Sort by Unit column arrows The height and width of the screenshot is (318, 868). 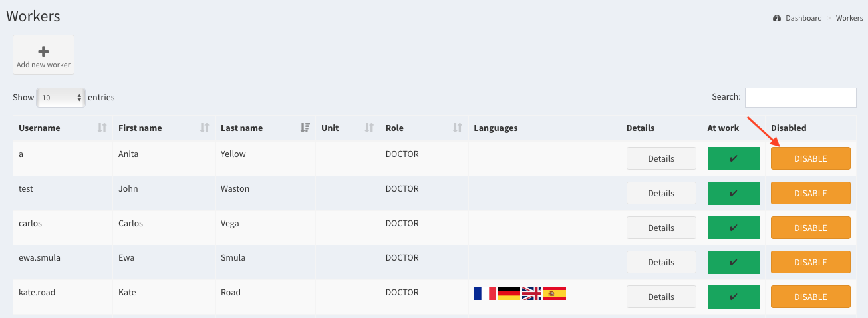369,128
